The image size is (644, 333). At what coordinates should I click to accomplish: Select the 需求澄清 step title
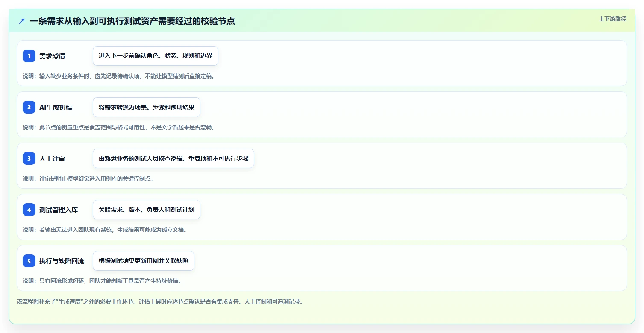pyautogui.click(x=52, y=56)
